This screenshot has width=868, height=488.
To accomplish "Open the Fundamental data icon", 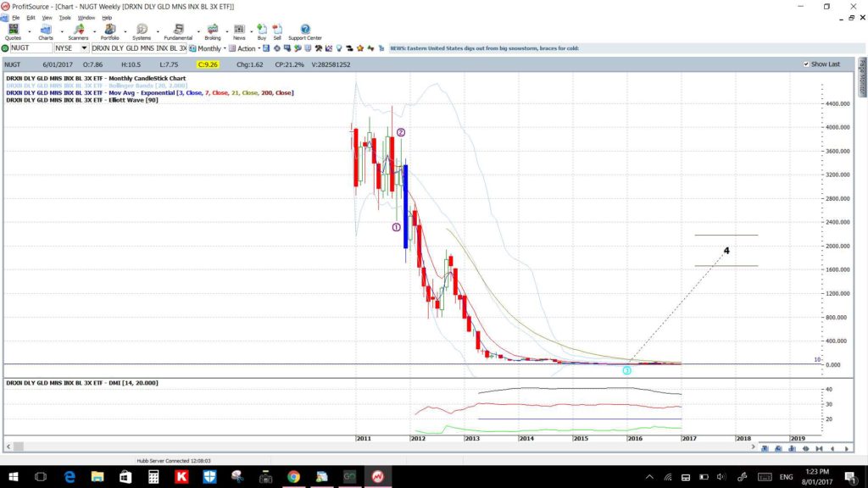I will coord(178,32).
